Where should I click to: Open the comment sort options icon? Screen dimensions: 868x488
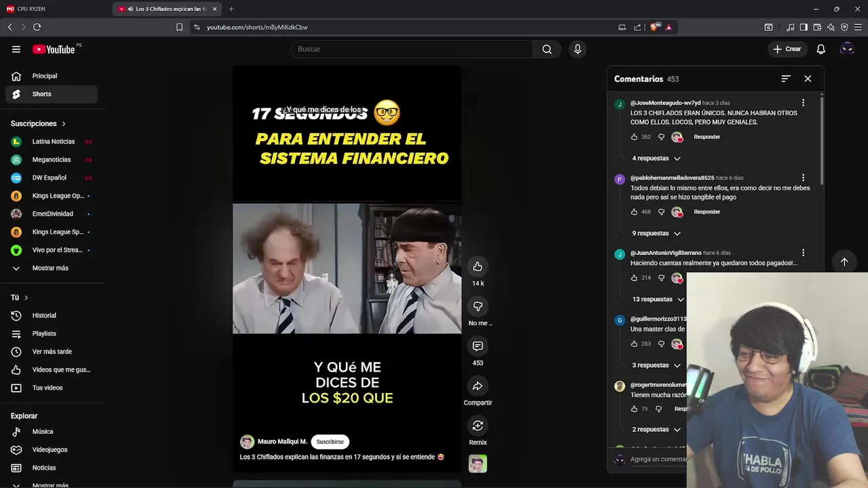pyautogui.click(x=785, y=79)
